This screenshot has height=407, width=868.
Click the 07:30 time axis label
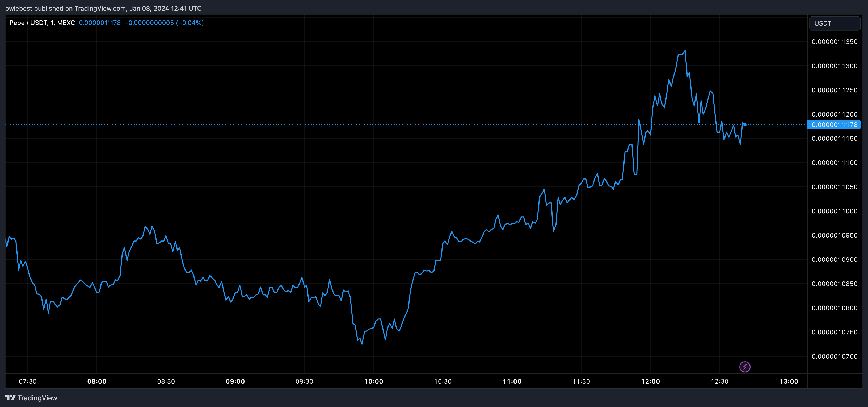(x=28, y=381)
